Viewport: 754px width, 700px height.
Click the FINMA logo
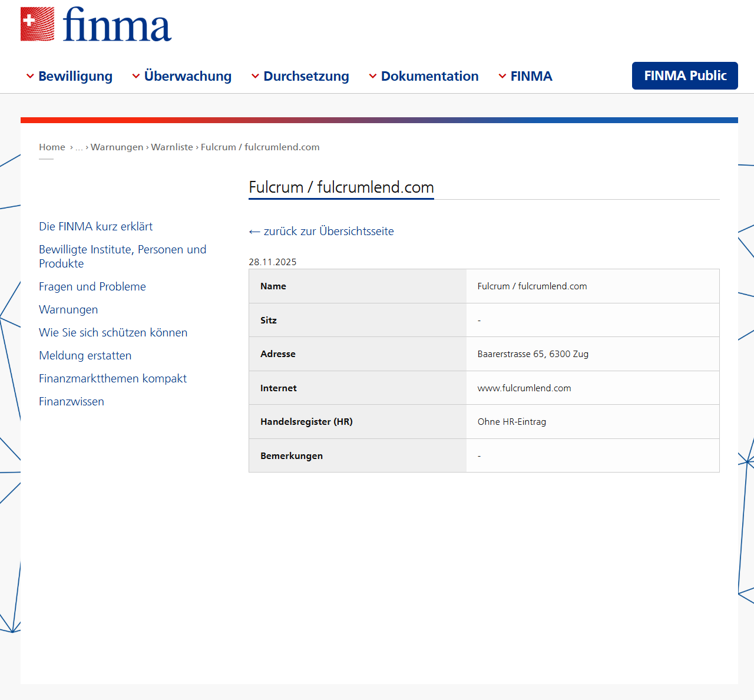coord(96,24)
